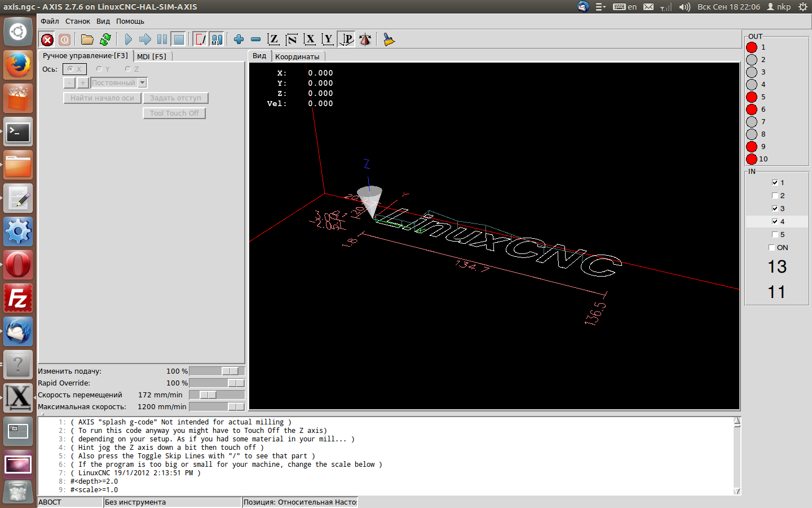This screenshot has width=812, height=508.
Task: Open the Помощь menu
Action: pyautogui.click(x=130, y=21)
